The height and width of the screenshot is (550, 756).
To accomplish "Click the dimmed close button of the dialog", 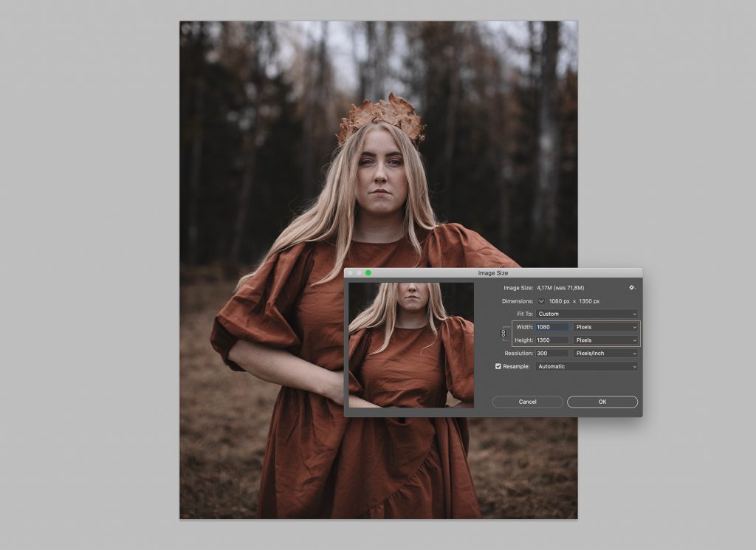I will pos(350,273).
